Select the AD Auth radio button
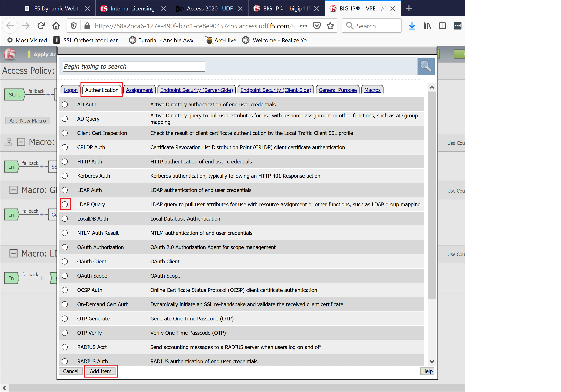The height and width of the screenshot is (392, 561). [x=65, y=104]
